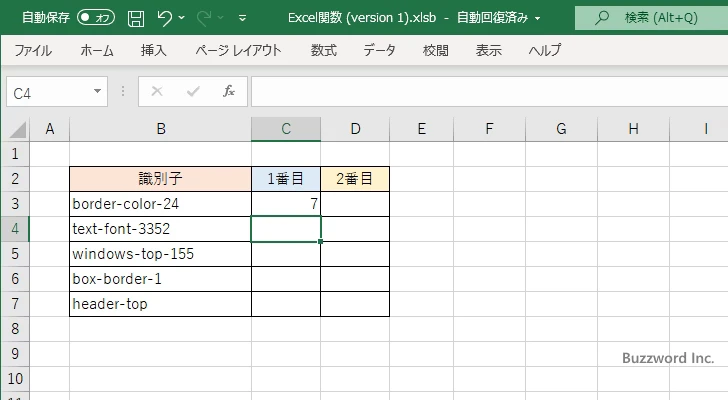This screenshot has height=400, width=728.
Task: Select cell containing box-border-1
Action: pos(161,279)
